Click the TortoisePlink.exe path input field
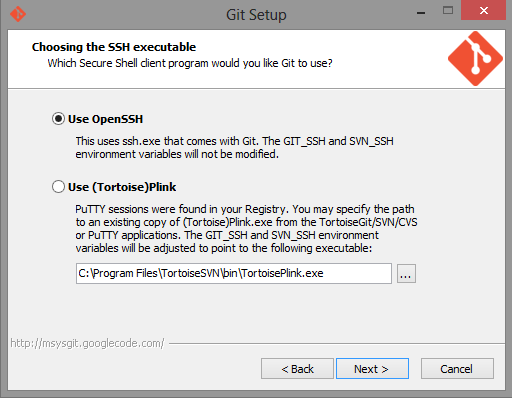Viewport: 512px width, 398px height. coord(234,273)
